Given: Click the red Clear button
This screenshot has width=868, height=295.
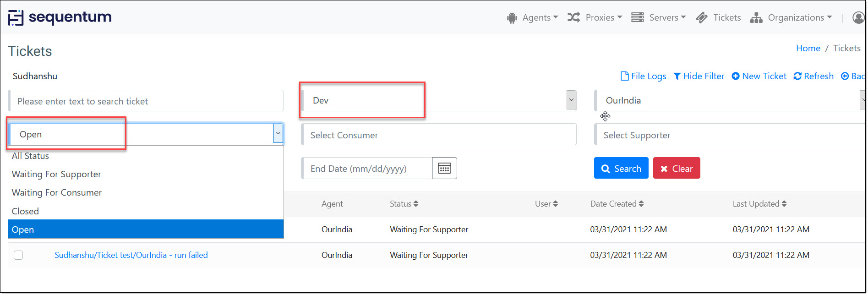Looking at the screenshot, I should (x=677, y=168).
